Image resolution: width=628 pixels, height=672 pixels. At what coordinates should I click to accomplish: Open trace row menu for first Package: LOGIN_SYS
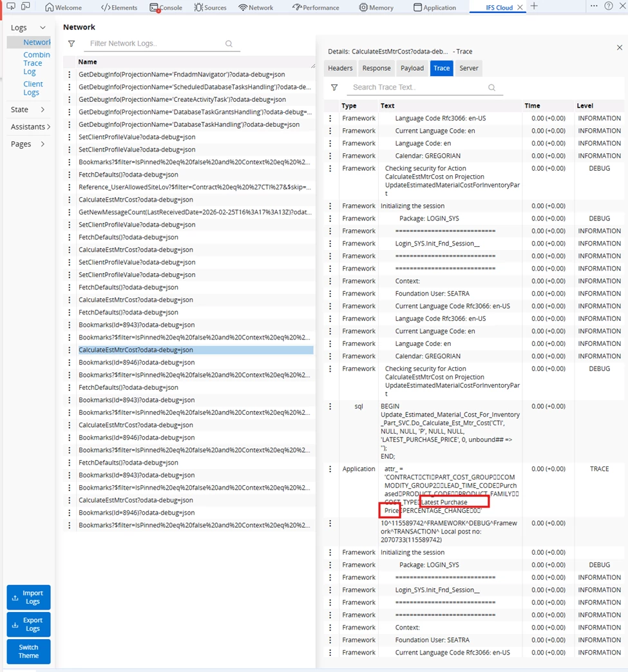(x=330, y=218)
